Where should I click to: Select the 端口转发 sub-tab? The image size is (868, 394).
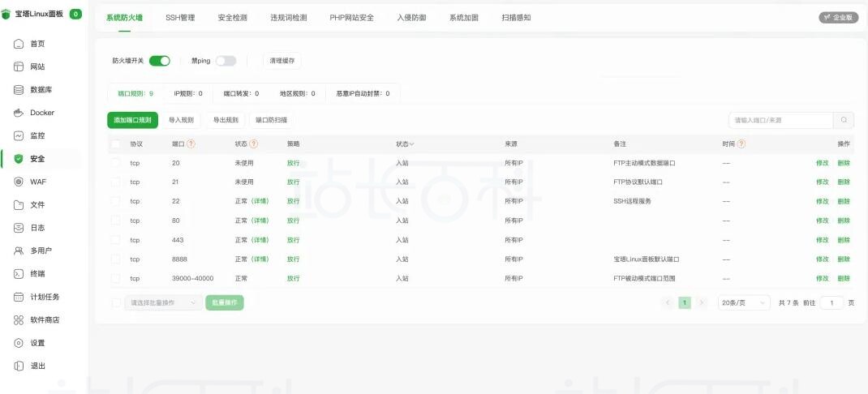[x=242, y=93]
